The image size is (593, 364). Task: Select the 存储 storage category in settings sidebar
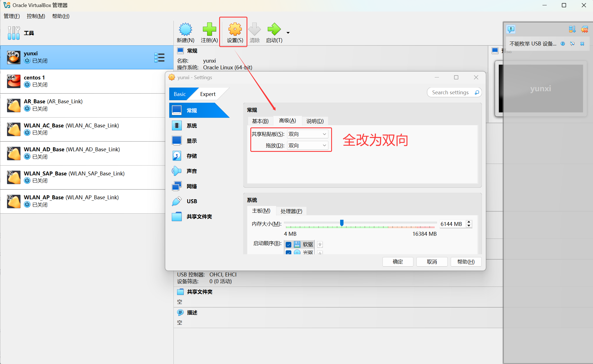point(199,156)
